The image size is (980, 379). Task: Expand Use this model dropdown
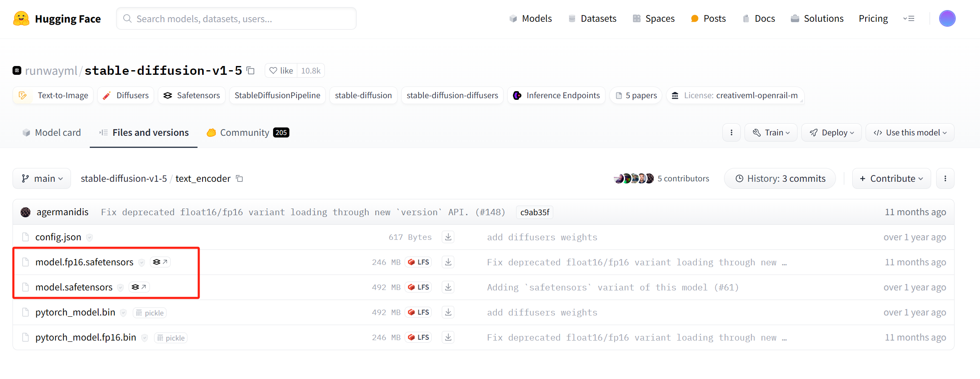pos(910,132)
